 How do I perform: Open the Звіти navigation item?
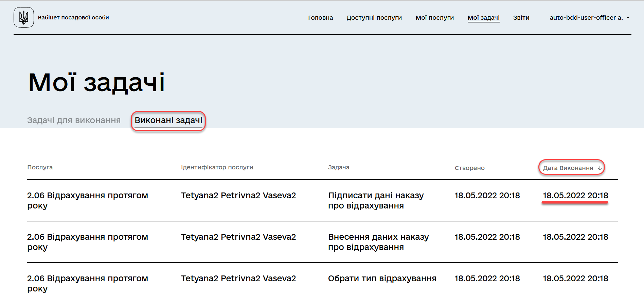(x=521, y=18)
